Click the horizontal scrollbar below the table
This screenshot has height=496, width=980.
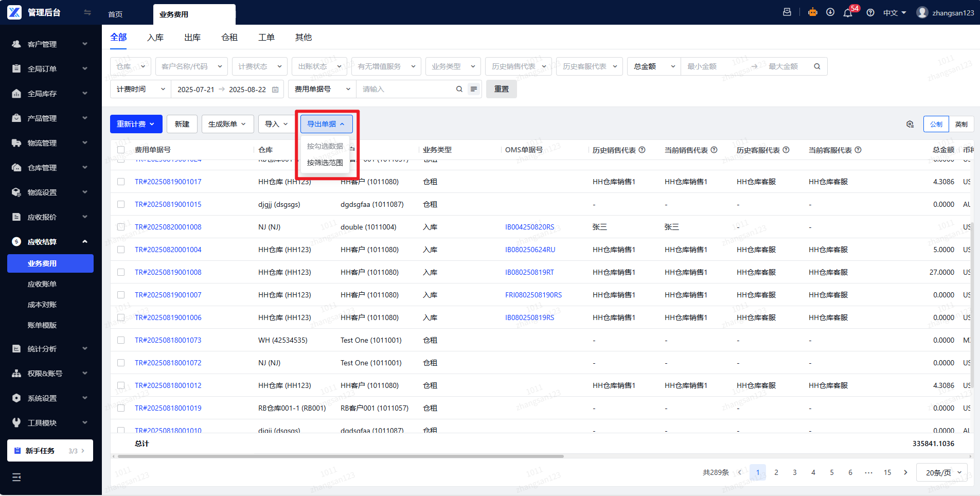click(x=340, y=456)
